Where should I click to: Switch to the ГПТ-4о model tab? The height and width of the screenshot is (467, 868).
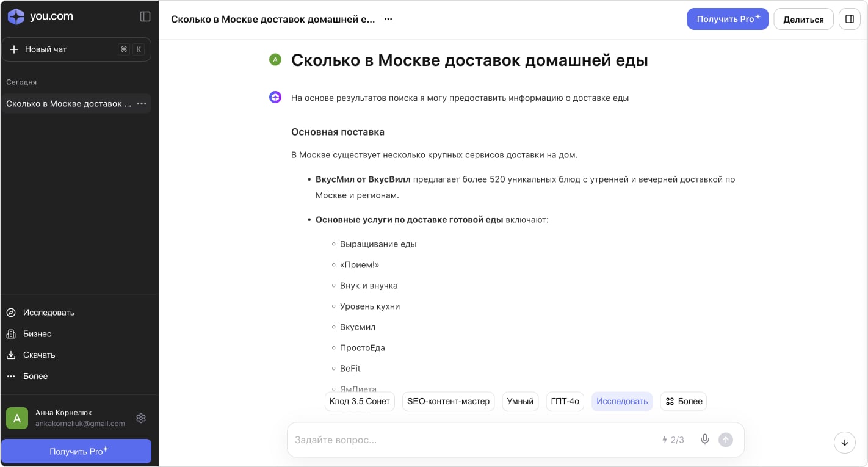click(x=565, y=401)
